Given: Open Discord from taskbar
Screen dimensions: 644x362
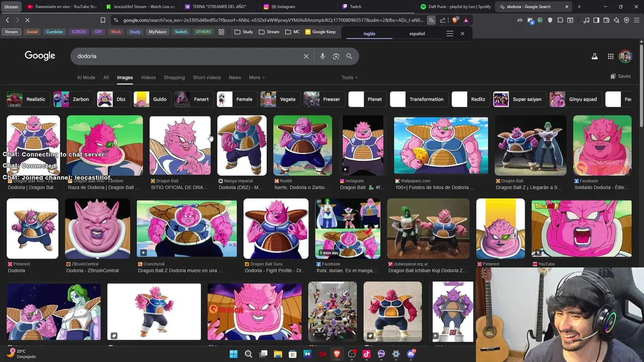Looking at the screenshot, I should pos(411,354).
